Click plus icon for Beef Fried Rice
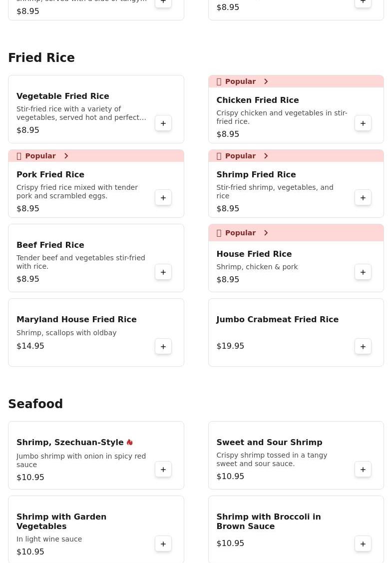 click(x=163, y=272)
